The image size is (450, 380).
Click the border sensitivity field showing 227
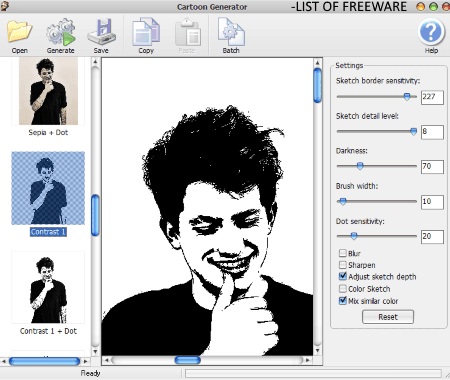pyautogui.click(x=432, y=97)
